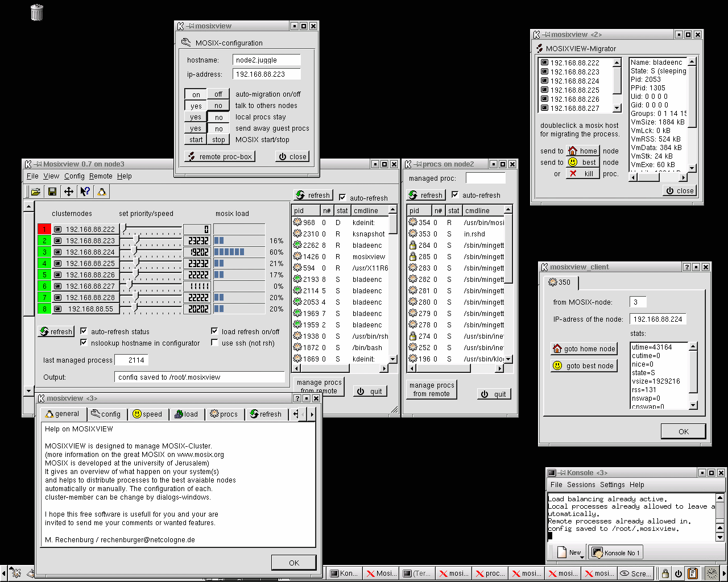Click goto home node button

click(584, 348)
